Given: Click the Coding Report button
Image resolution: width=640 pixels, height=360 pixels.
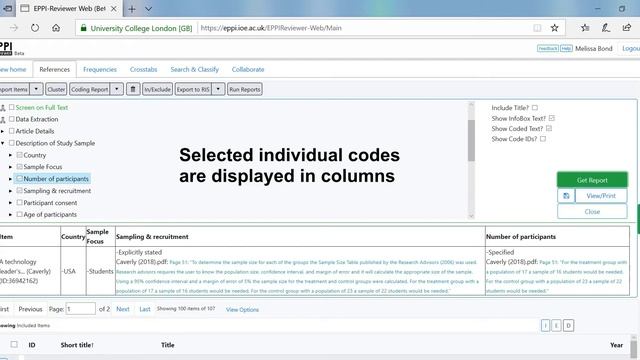Looking at the screenshot, I should click(x=89, y=89).
